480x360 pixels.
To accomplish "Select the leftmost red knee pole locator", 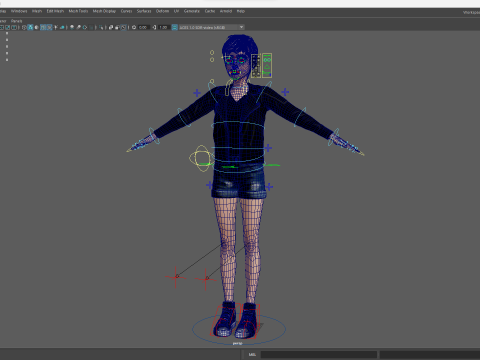I will (176, 277).
